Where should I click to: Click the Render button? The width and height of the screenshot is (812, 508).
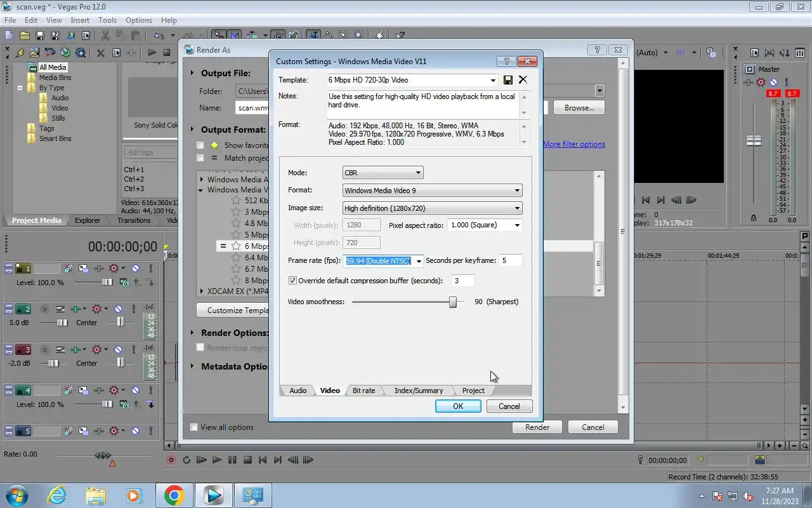[537, 427]
